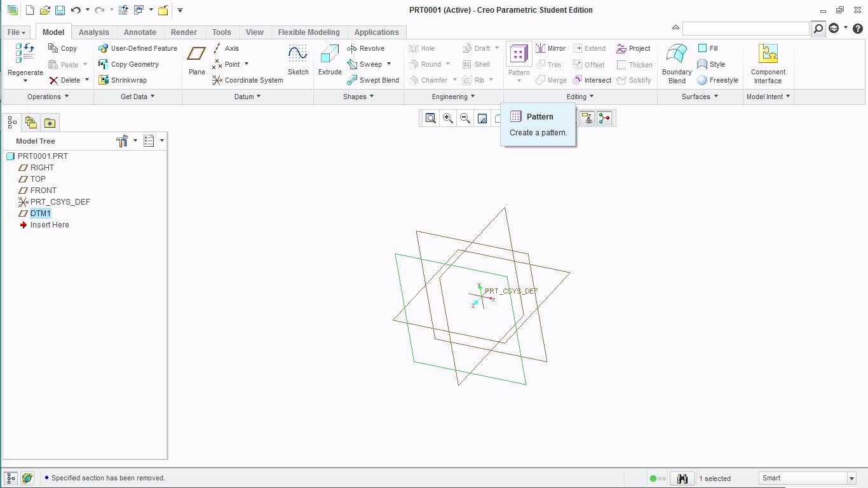Click the Refit zoom icon in graphics toolbar

(x=431, y=118)
